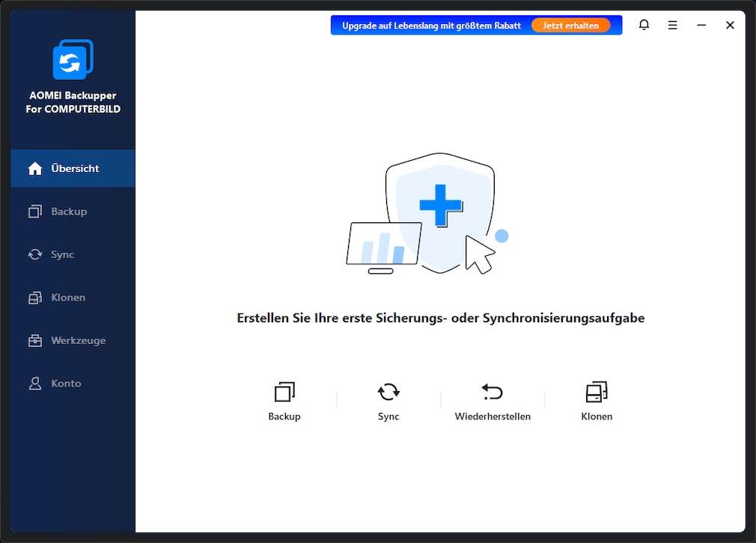756x543 pixels.
Task: Start a Backup task from main area
Action: point(284,402)
